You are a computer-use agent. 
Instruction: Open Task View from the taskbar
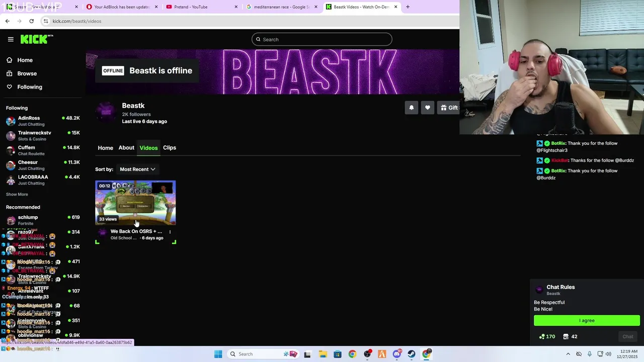tap(307, 354)
